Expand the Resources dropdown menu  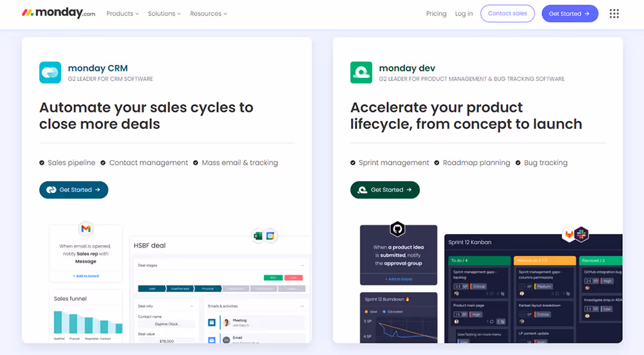coord(208,14)
